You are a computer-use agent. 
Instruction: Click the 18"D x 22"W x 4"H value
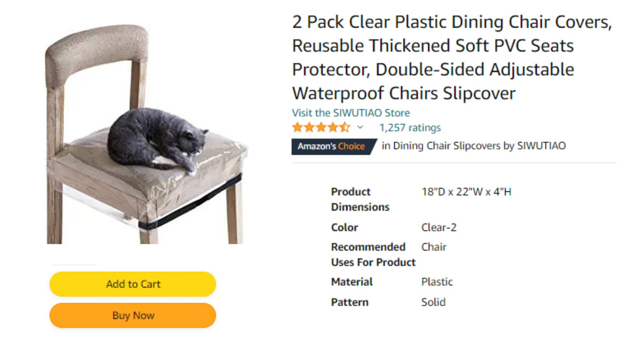(466, 192)
